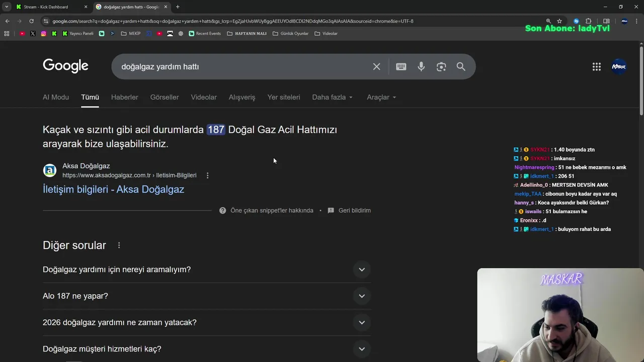Screen dimensions: 644x362
Task: Open Chrome reading mode side panel icon
Action: pos(606,21)
